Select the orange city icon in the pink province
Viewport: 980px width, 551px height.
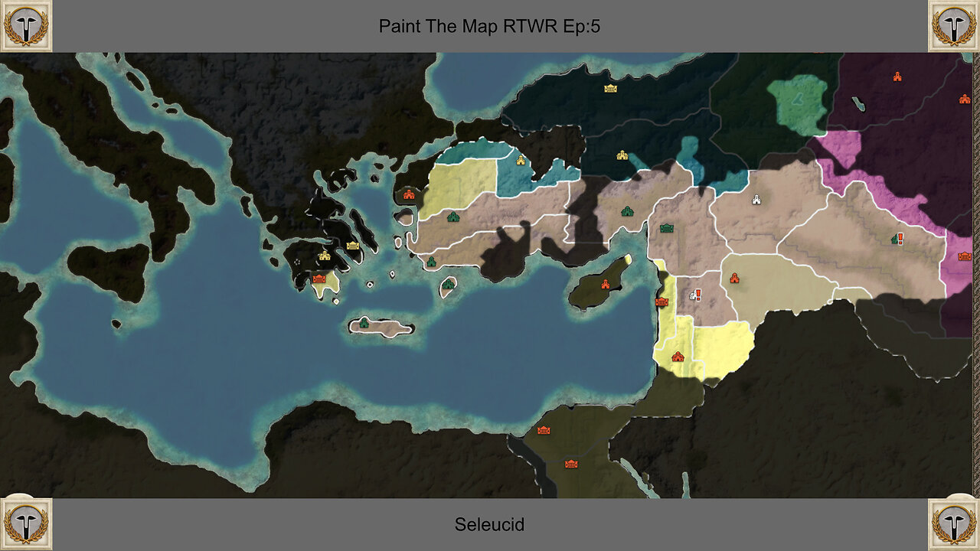[965, 256]
